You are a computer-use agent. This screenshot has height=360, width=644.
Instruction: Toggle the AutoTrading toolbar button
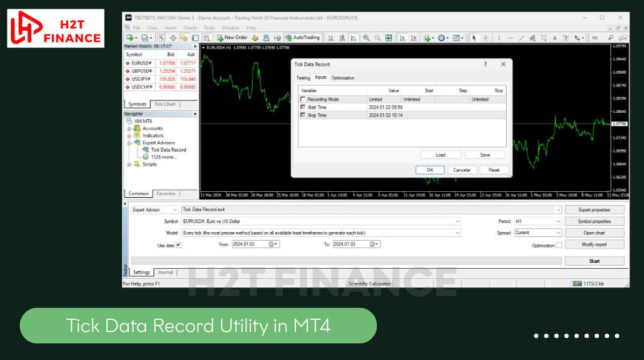pyautogui.click(x=302, y=38)
